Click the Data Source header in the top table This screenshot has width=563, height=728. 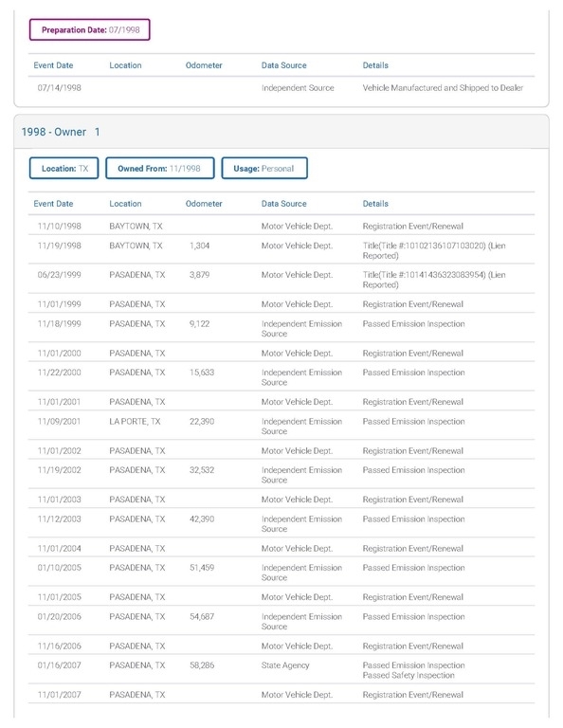click(284, 65)
